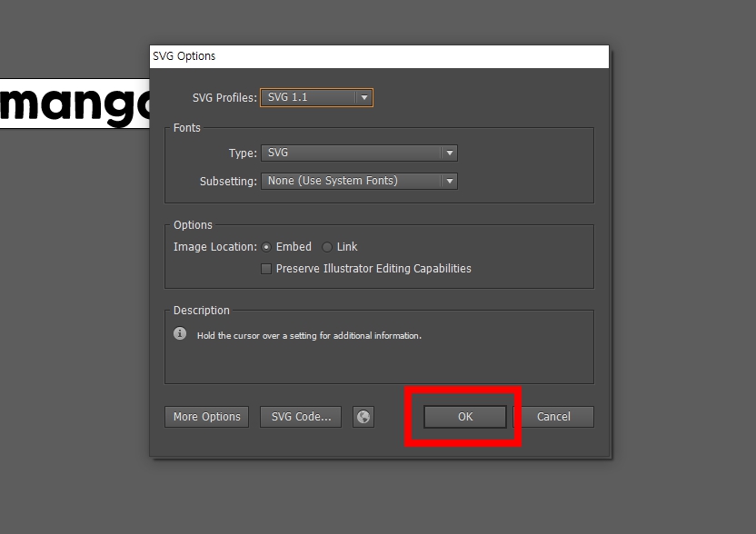Select the Embed image location radio

(x=266, y=247)
